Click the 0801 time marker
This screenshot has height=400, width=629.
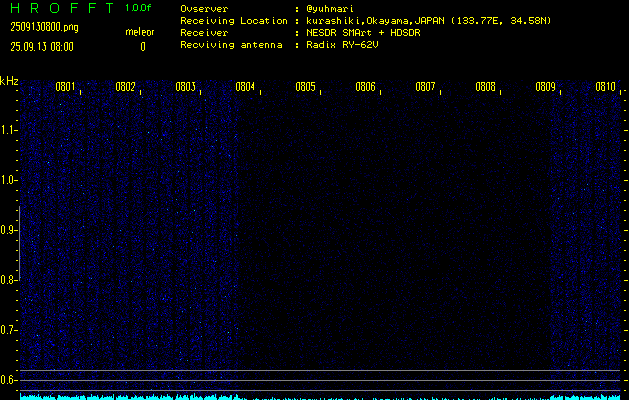click(x=65, y=87)
